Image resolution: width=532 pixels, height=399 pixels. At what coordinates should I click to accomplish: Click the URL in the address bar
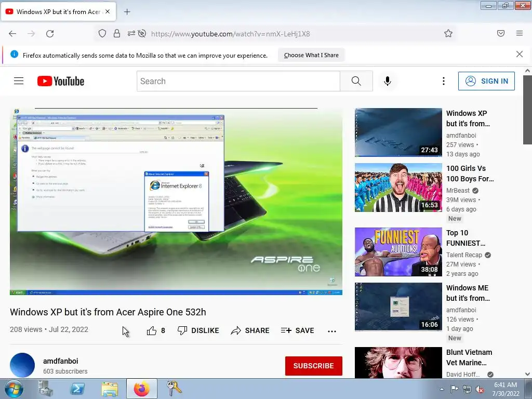tap(230, 34)
